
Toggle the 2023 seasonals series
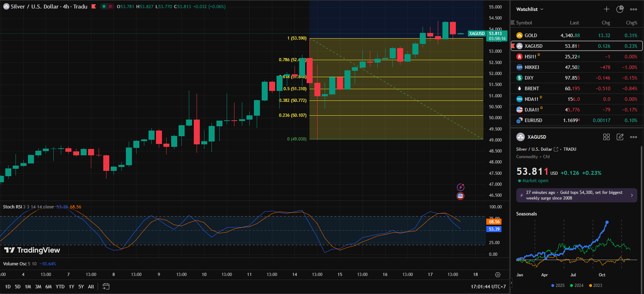[x=596, y=286]
